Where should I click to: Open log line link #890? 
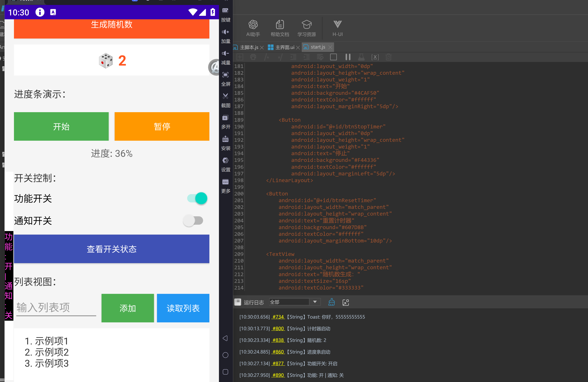[278, 375]
